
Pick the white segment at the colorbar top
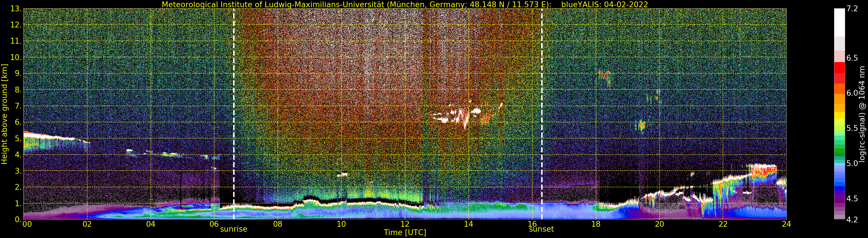[839, 22]
